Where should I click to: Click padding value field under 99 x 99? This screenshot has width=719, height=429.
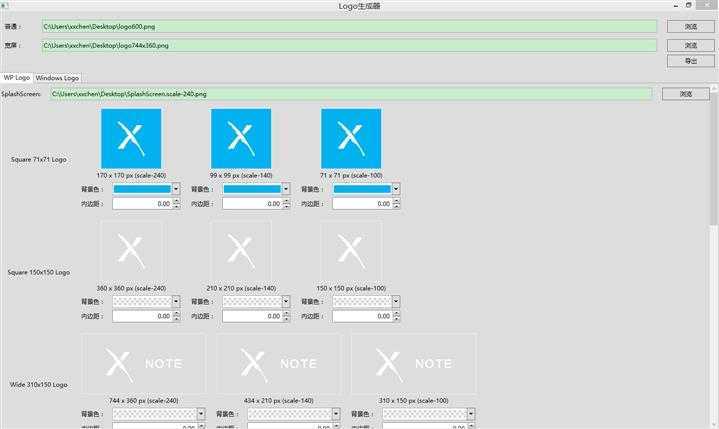tap(252, 204)
